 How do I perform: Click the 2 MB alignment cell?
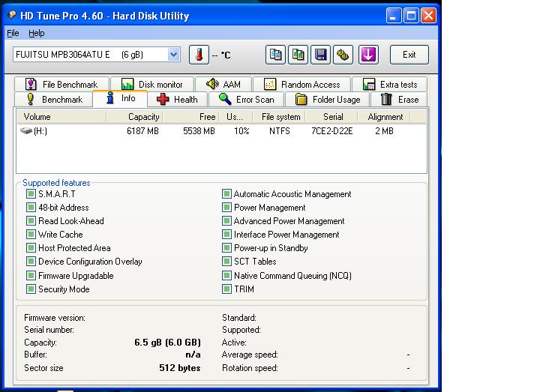coord(385,130)
